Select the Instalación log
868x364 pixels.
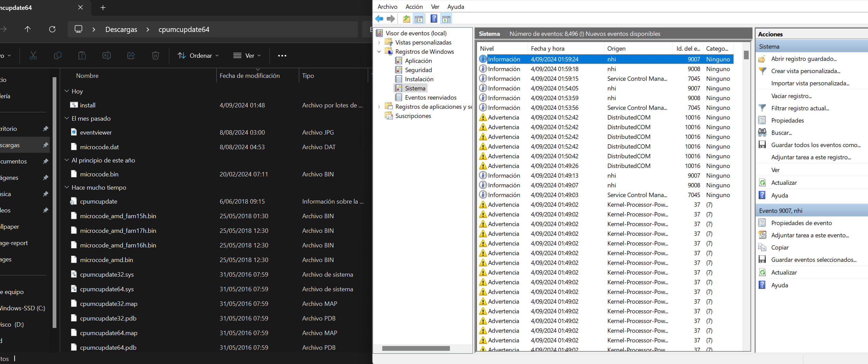coord(419,79)
